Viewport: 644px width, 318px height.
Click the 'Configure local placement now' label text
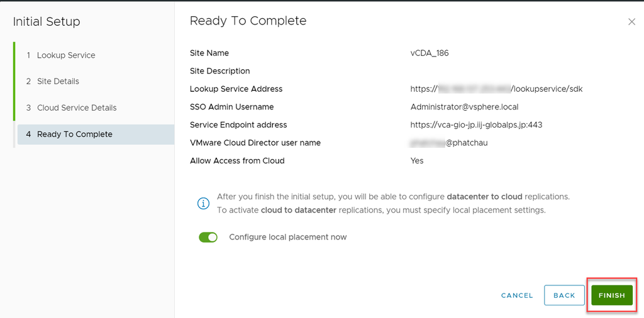287,238
